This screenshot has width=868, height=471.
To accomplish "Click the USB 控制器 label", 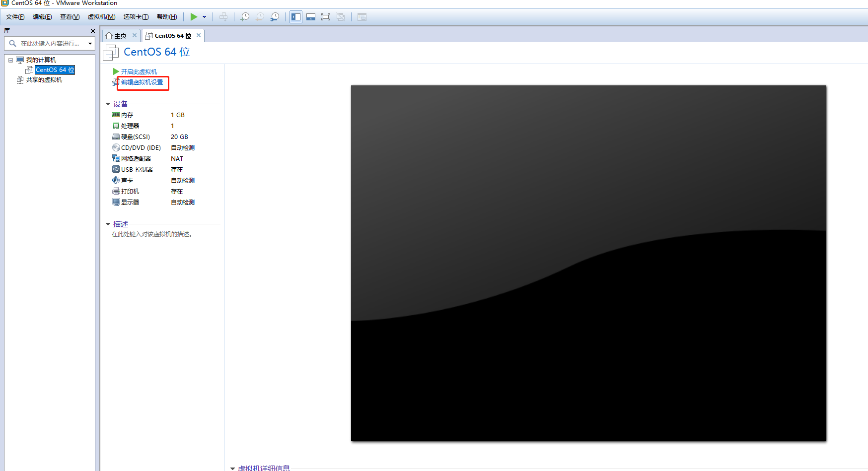I will (137, 169).
